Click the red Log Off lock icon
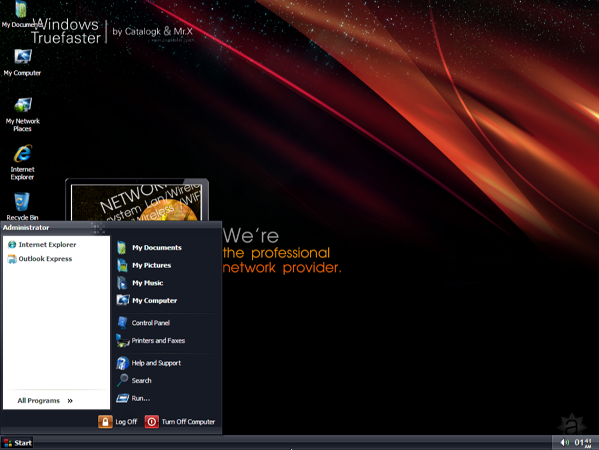This screenshot has height=450, width=599. click(105, 422)
